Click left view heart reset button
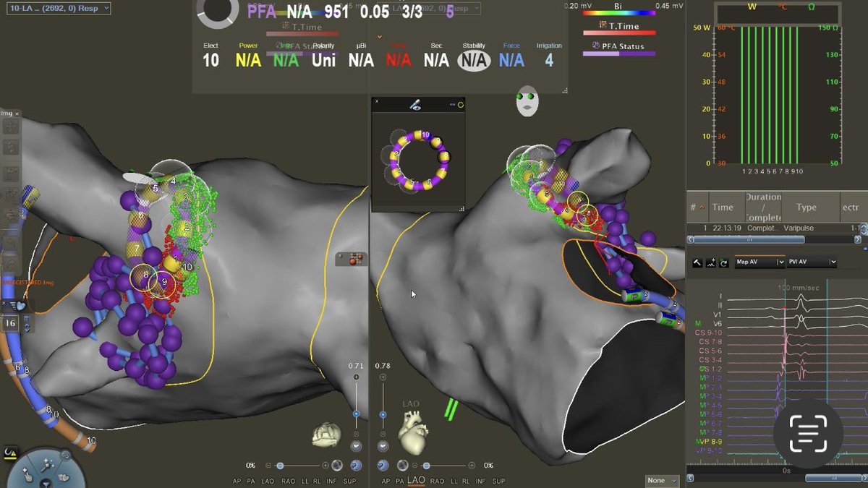 click(x=357, y=446)
